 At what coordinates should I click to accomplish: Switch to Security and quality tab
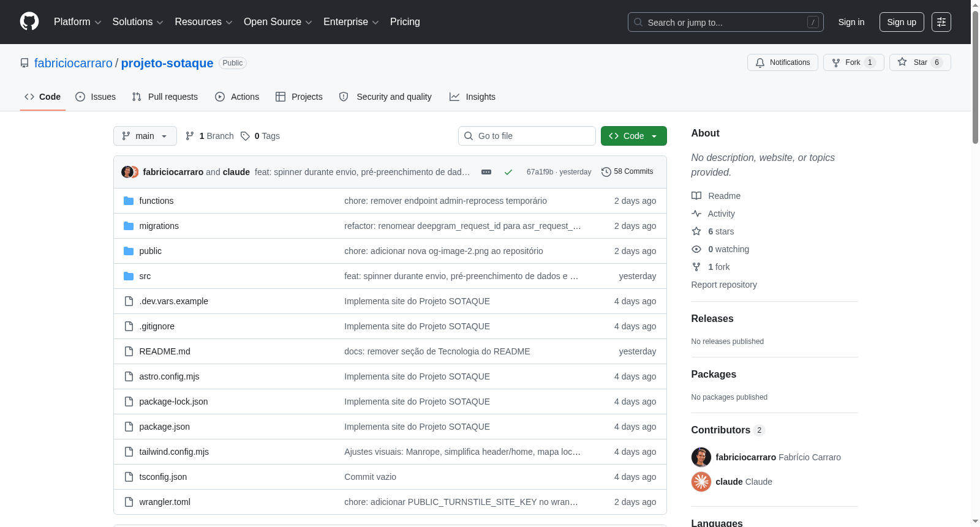385,97
